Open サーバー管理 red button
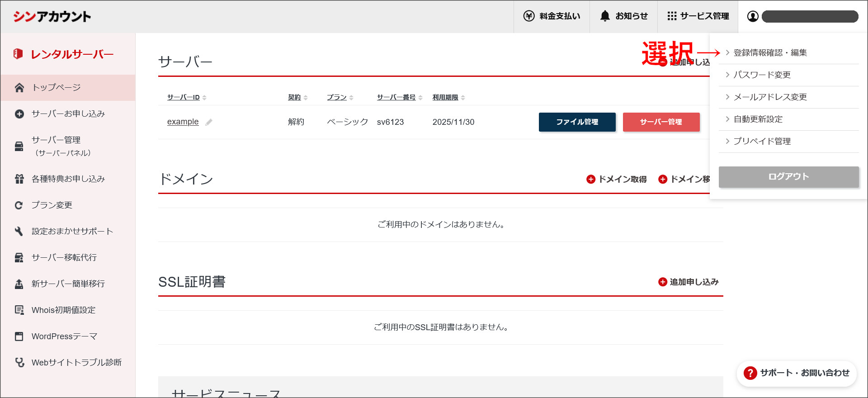The image size is (868, 398). [x=661, y=122]
